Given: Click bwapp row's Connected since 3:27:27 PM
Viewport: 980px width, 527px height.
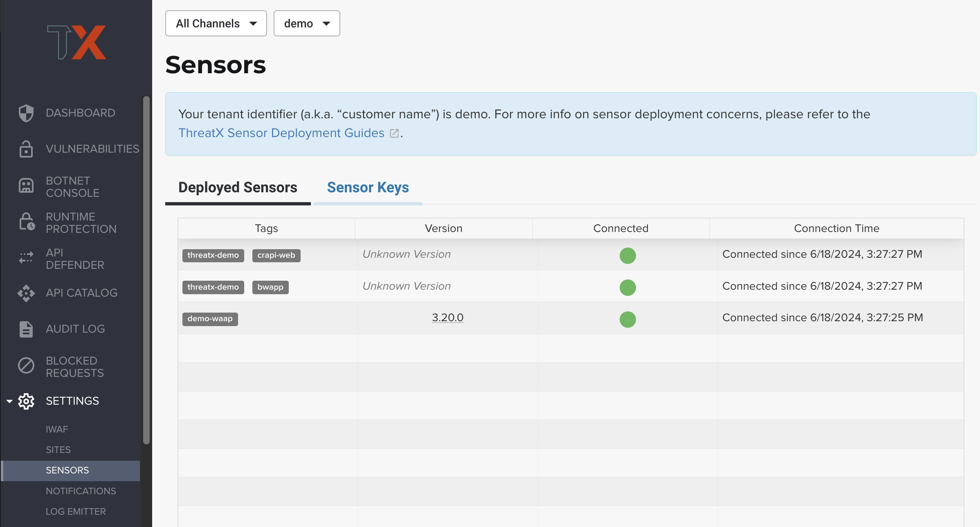Looking at the screenshot, I should (x=822, y=286).
